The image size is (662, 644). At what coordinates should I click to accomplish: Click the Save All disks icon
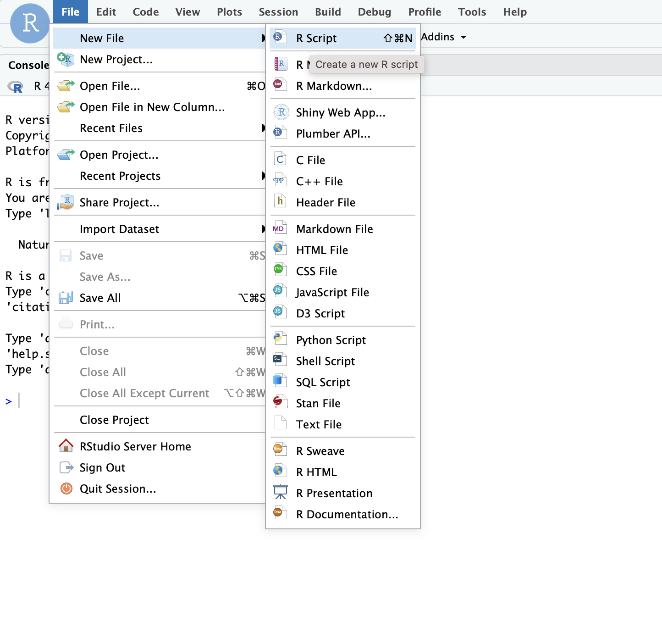click(66, 298)
